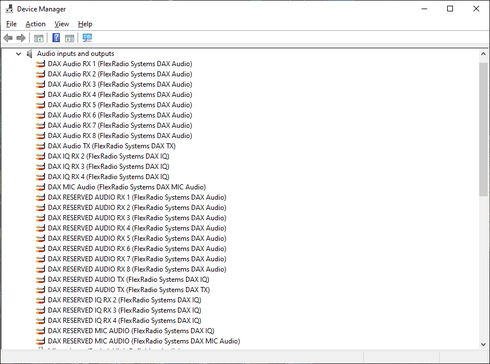Collapse the Audio inputs and outputs category
The height and width of the screenshot is (364, 490).
(x=18, y=54)
